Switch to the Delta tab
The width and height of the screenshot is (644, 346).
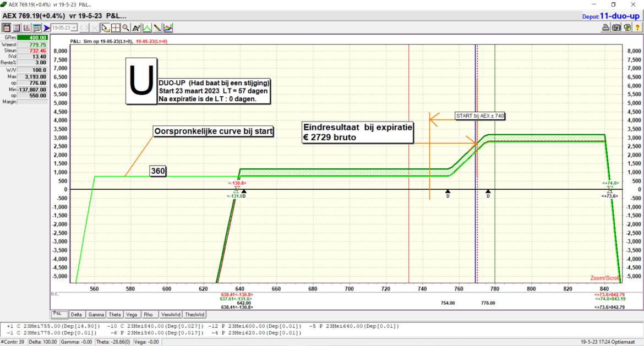[x=77, y=315]
